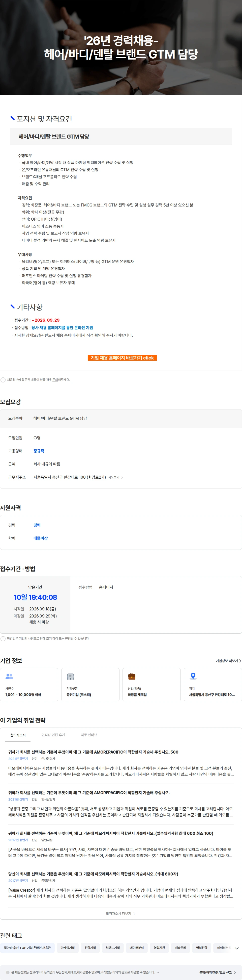This screenshot has width=242, height=980.
Task: Click the 회사 내규에 따름 salary text
Action: pos(47,464)
